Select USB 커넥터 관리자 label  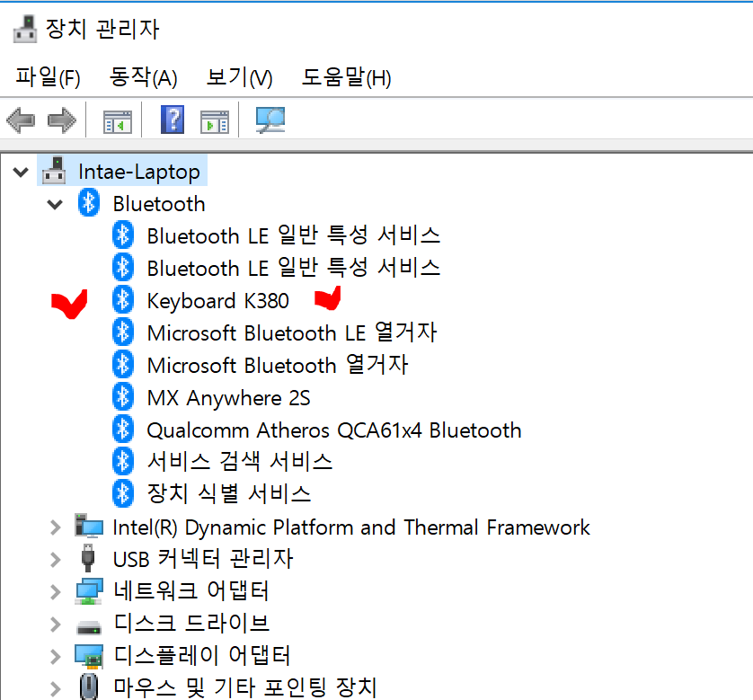203,558
